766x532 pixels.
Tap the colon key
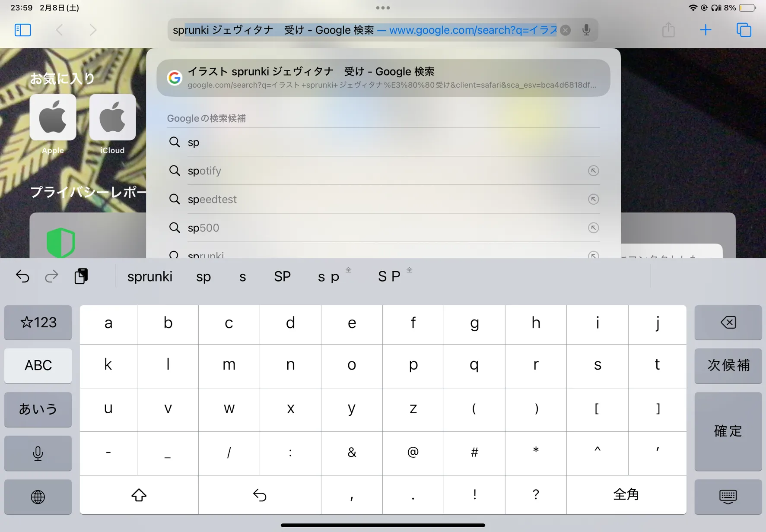290,453
